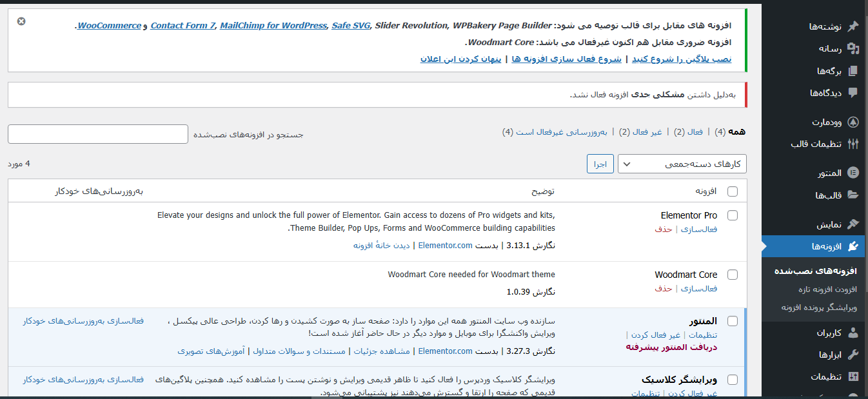The image size is (868, 399).
Task: Click the Posts (نوشته‌ها) pin icon
Action: tap(853, 26)
